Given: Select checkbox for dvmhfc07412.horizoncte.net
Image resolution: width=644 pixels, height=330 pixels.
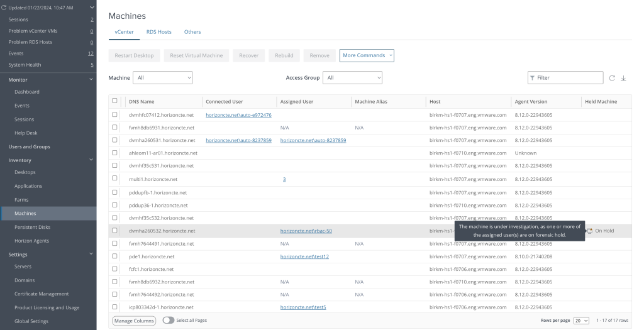Looking at the screenshot, I should click(114, 115).
